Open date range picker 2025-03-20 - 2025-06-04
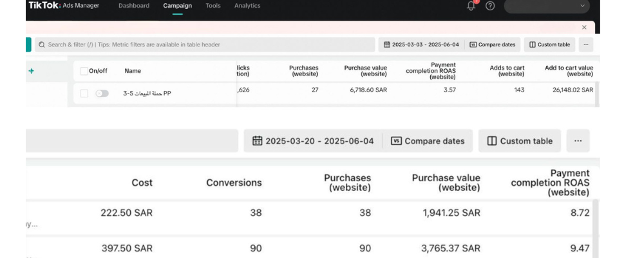644x258 pixels. coord(313,141)
